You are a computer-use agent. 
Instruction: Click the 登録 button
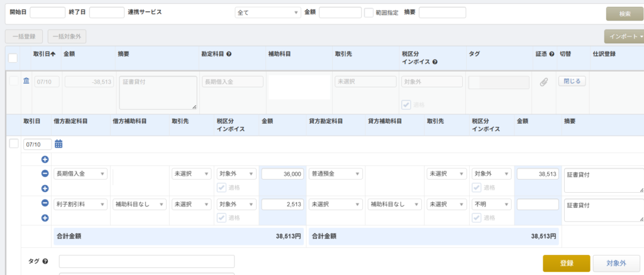tap(566, 263)
